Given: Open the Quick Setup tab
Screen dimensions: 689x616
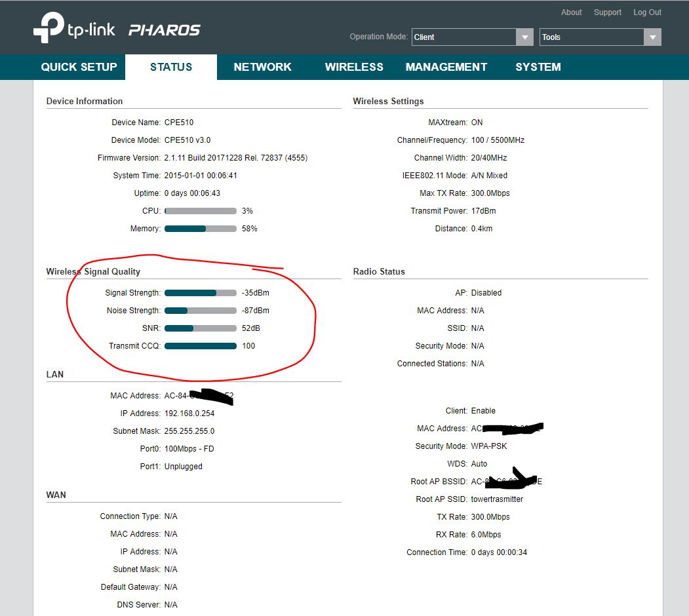Looking at the screenshot, I should point(79,67).
